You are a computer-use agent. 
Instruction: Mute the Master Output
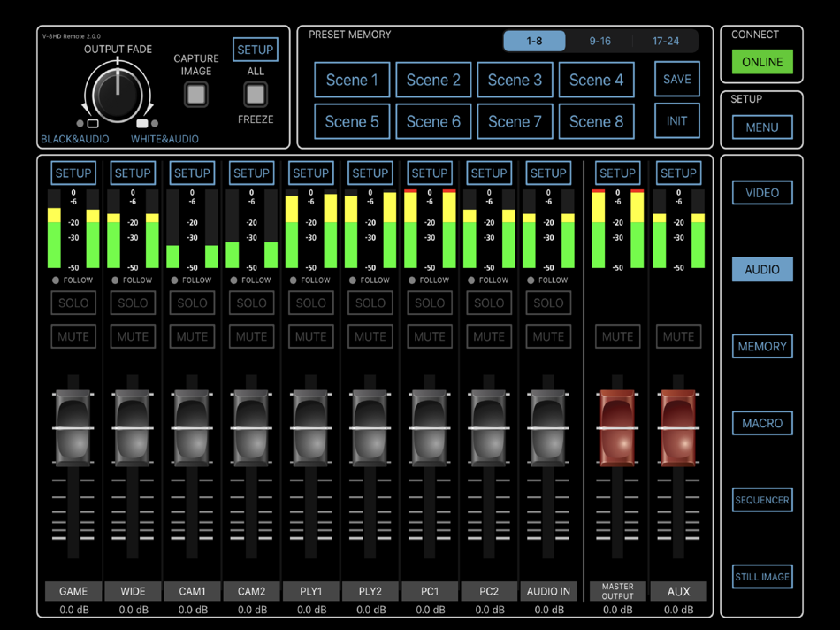[617, 336]
